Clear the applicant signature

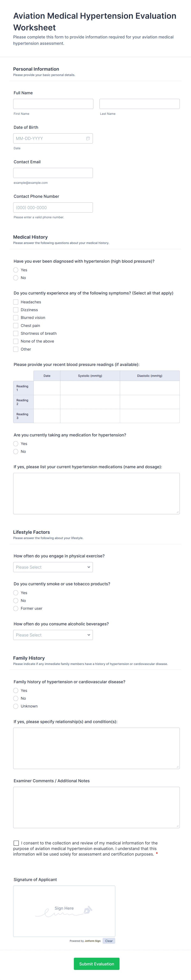pos(109,941)
